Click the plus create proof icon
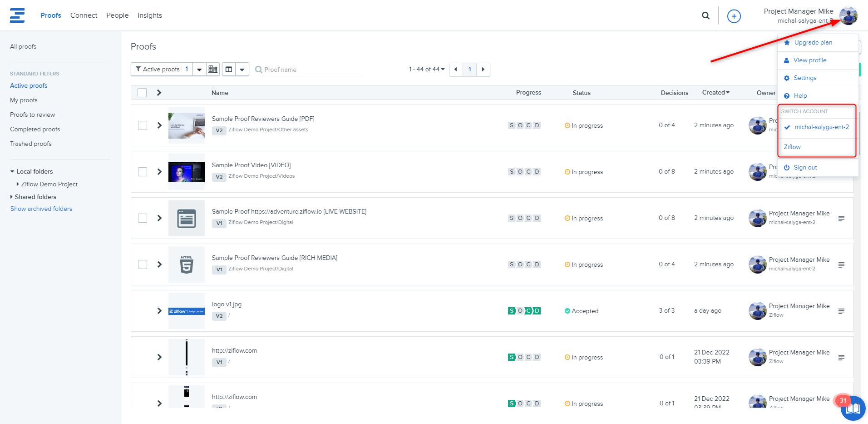 [x=734, y=16]
